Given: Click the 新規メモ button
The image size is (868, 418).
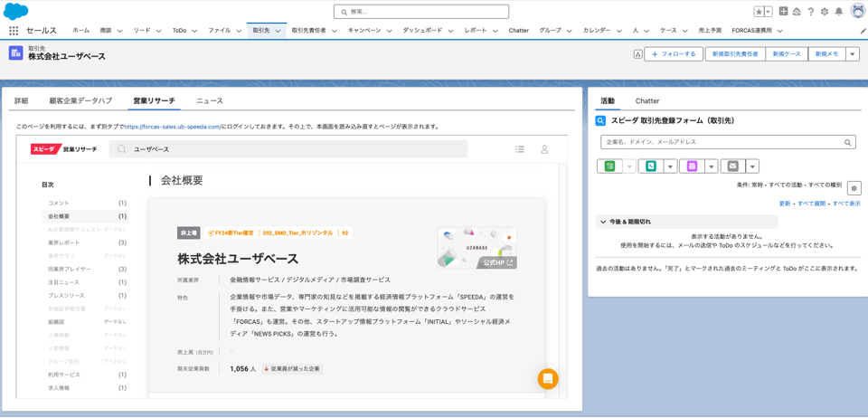Looking at the screenshot, I should (x=826, y=54).
